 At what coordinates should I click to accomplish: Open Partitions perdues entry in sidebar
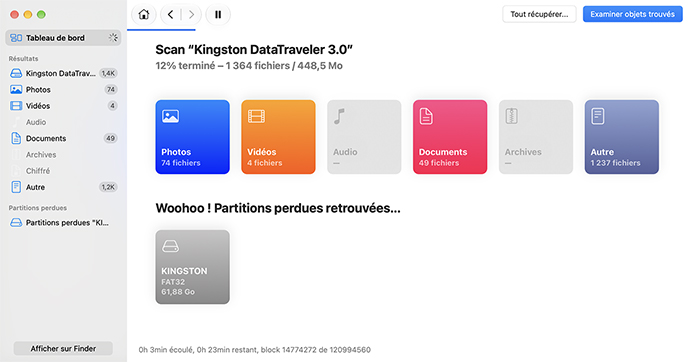(x=63, y=222)
